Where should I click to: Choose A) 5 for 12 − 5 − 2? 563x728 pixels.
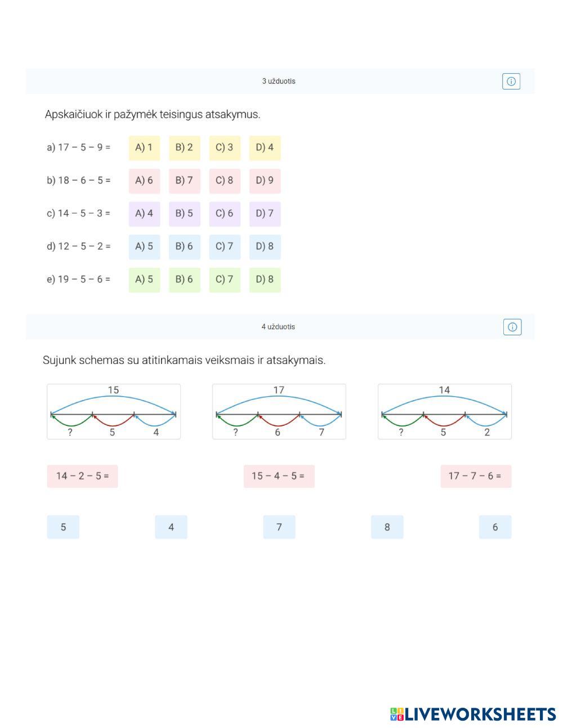(x=144, y=246)
